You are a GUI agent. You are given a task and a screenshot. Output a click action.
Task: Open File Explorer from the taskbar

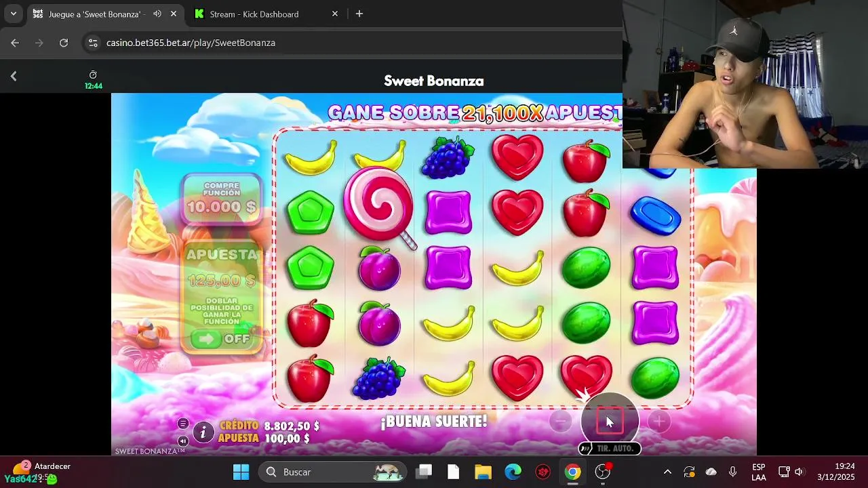pyautogui.click(x=483, y=472)
